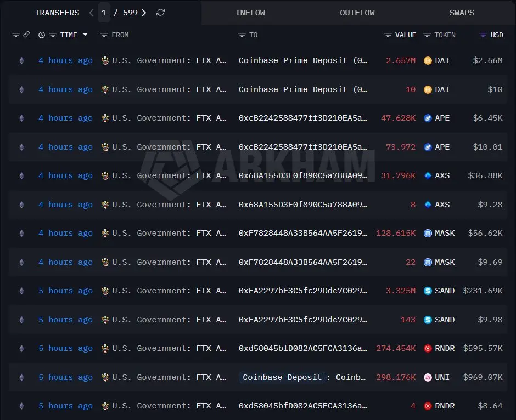Image resolution: width=516 pixels, height=420 pixels.
Task: Edit the page number field showing 1
Action: [x=104, y=13]
